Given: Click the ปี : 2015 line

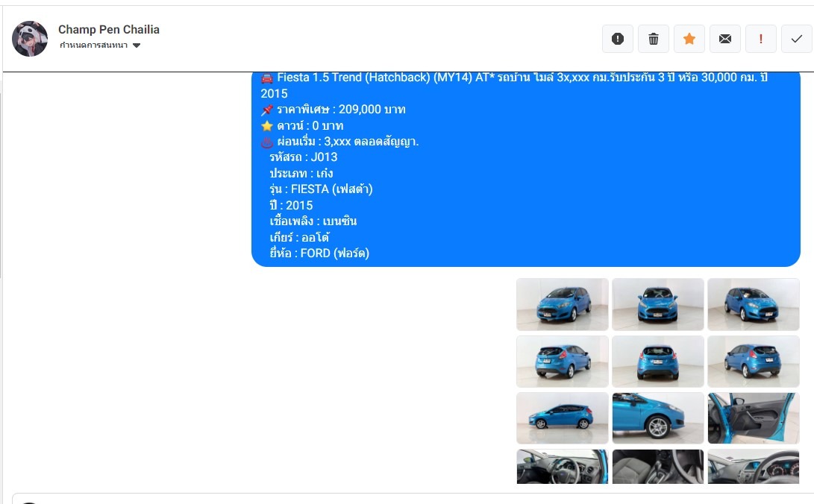Looking at the screenshot, I should click(291, 205).
